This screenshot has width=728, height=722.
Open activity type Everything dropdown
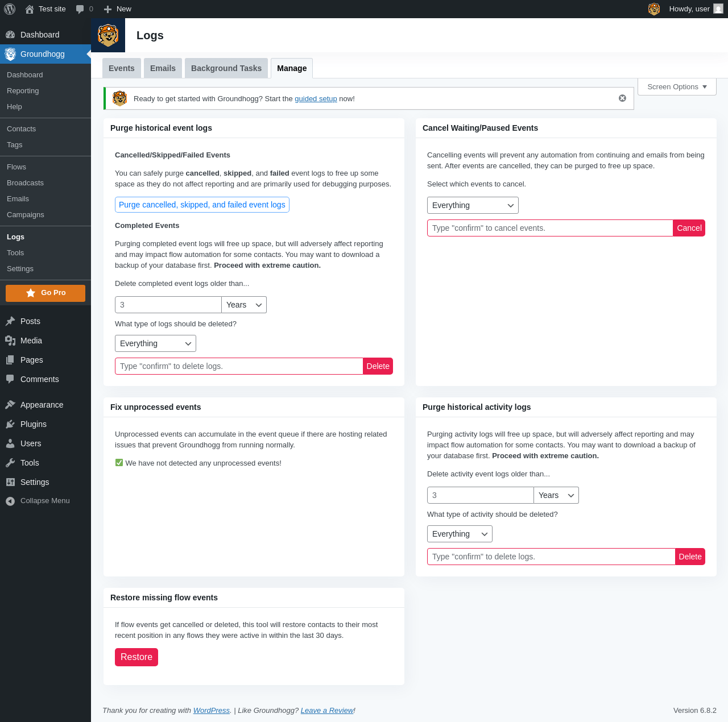(x=460, y=534)
